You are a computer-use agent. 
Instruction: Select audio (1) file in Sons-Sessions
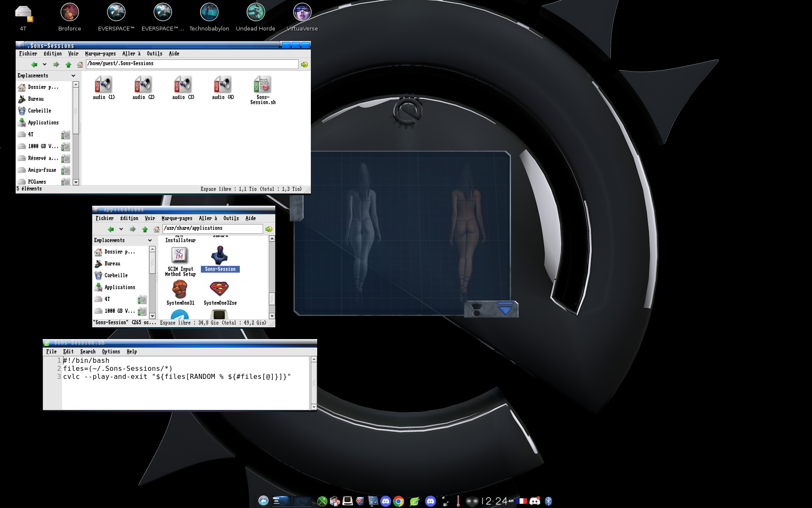(104, 88)
